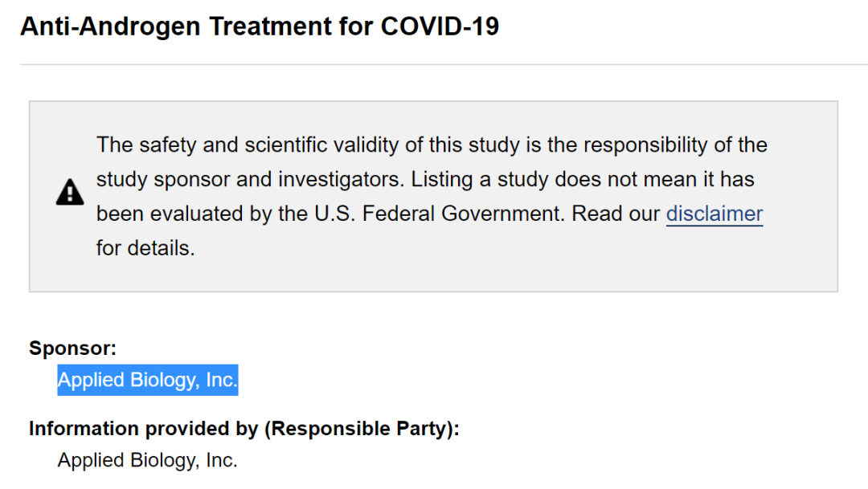Viewport: 868px width, 489px height.
Task: Open the disclaimer link
Action: point(714,214)
